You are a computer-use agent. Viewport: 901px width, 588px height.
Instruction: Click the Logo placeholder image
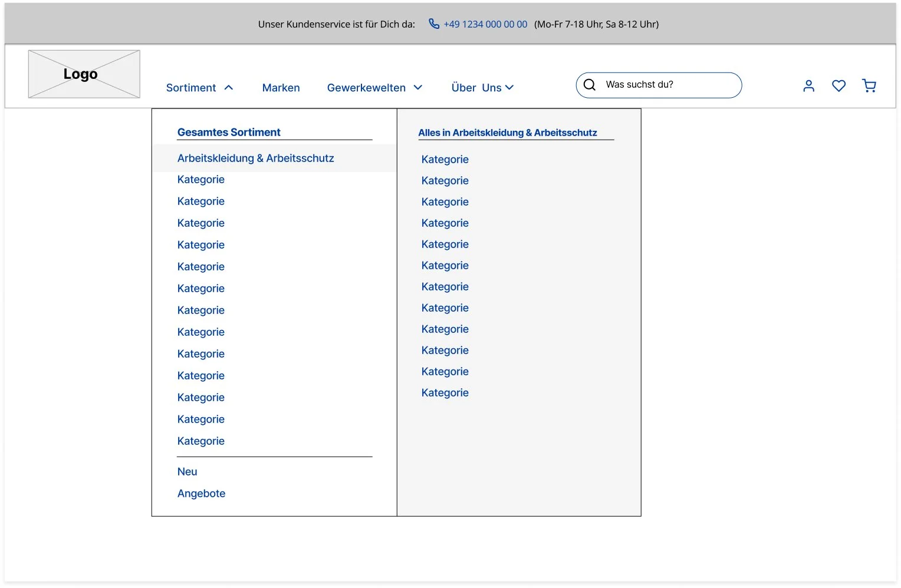click(x=84, y=74)
